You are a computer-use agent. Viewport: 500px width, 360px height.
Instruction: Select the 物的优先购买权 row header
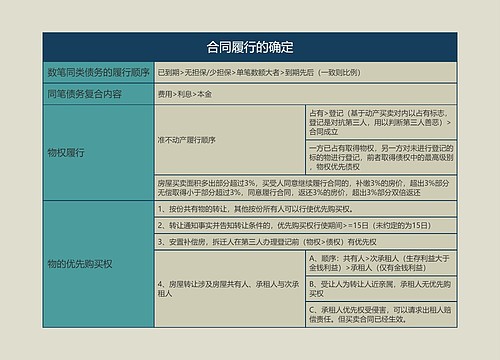click(98, 264)
